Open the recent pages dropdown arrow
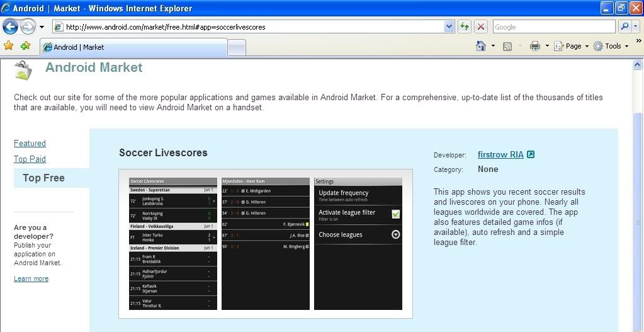The image size is (644, 332). pyautogui.click(x=42, y=27)
